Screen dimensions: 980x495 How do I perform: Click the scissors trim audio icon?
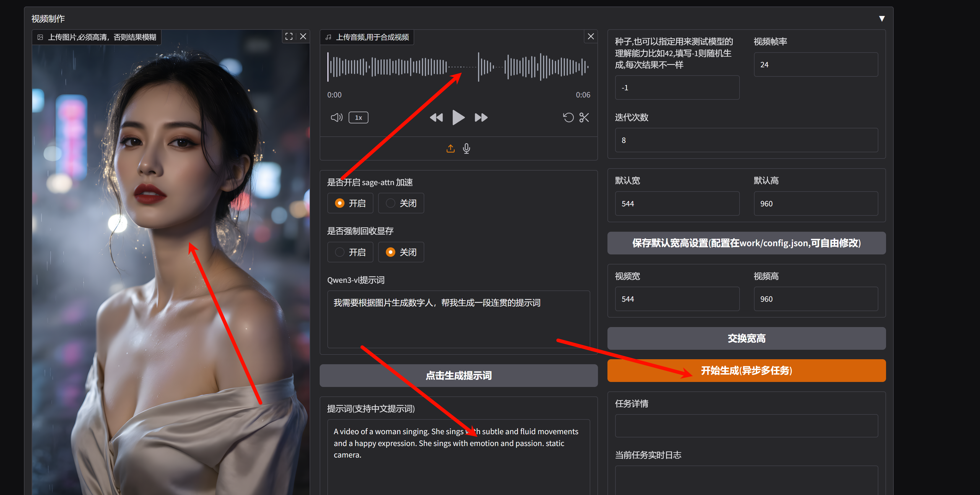(x=584, y=117)
